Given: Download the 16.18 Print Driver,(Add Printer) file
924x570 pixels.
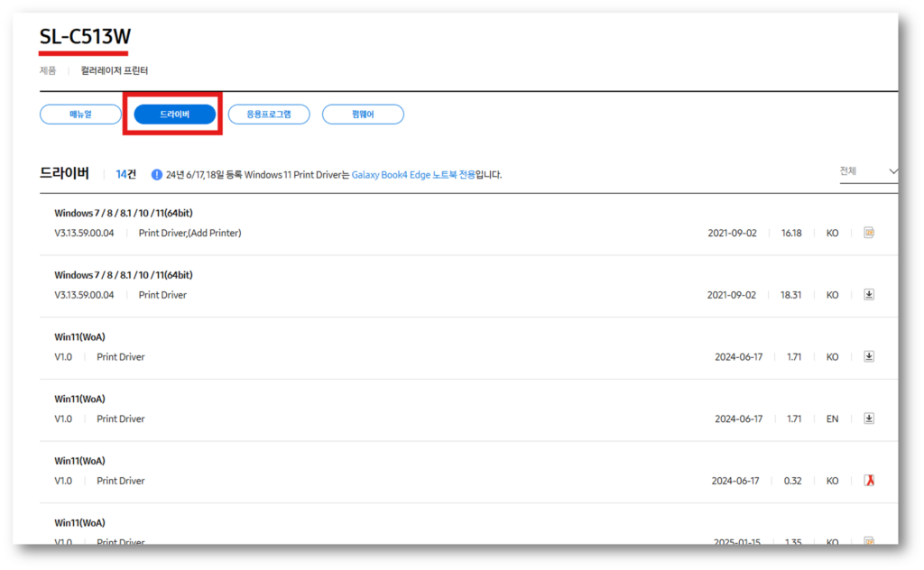Looking at the screenshot, I should (x=869, y=233).
